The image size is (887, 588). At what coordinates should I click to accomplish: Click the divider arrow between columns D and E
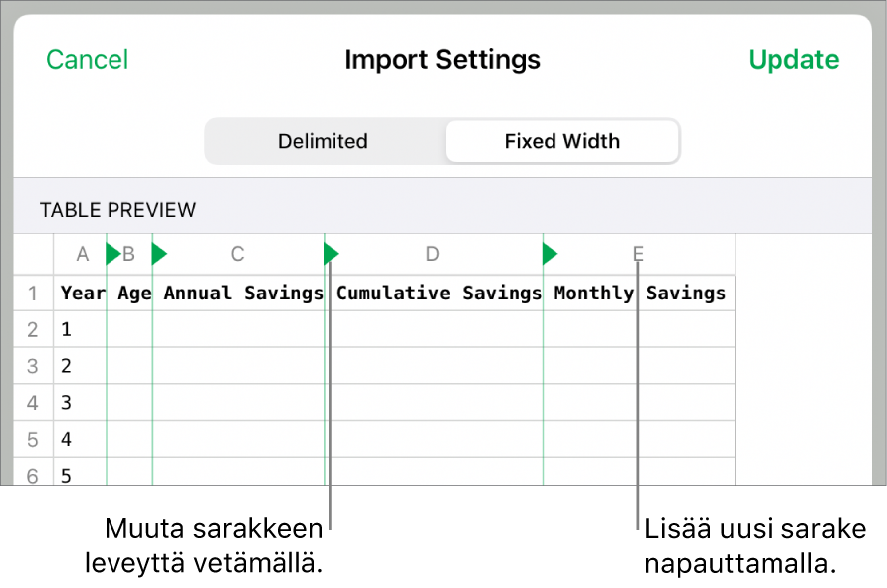(550, 255)
